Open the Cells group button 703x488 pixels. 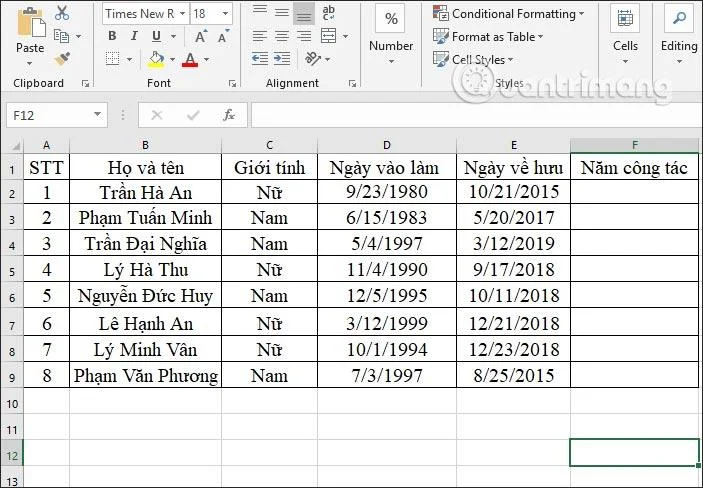(x=625, y=35)
